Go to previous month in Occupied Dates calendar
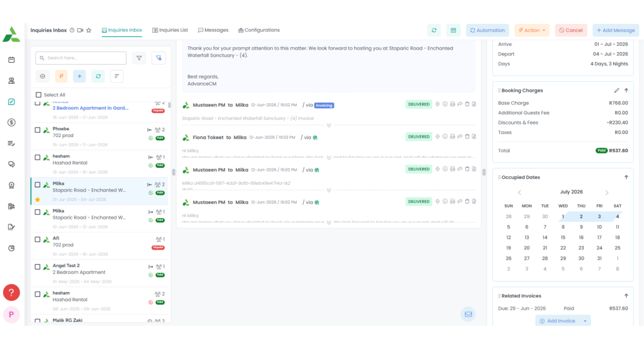Viewport: 644px width, 362px height. 519,192
